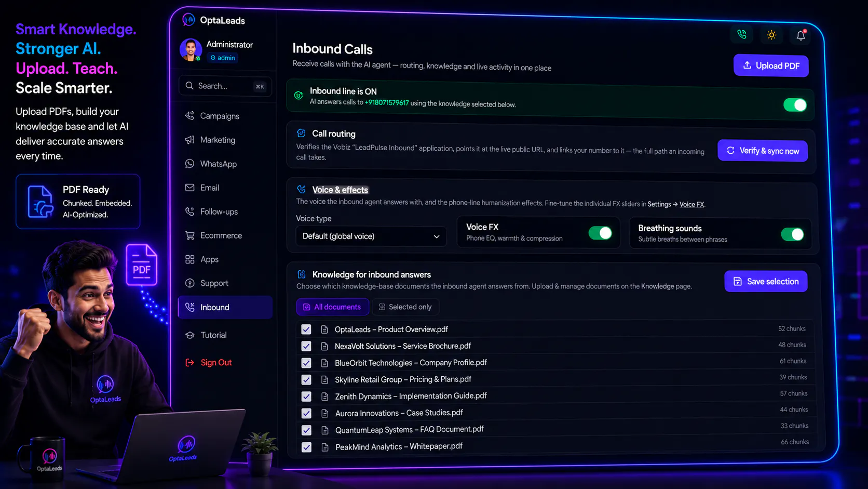Uncheck Skyline Retail Group – Pricing & Plans.pdf
868x489 pixels.
(306, 379)
